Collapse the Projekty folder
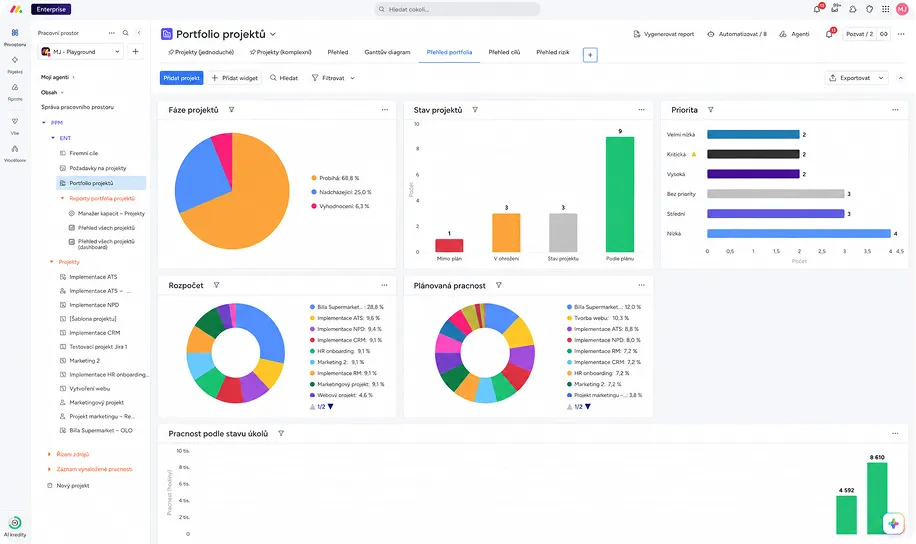Image resolution: width=916 pixels, height=544 pixels. (x=51, y=262)
